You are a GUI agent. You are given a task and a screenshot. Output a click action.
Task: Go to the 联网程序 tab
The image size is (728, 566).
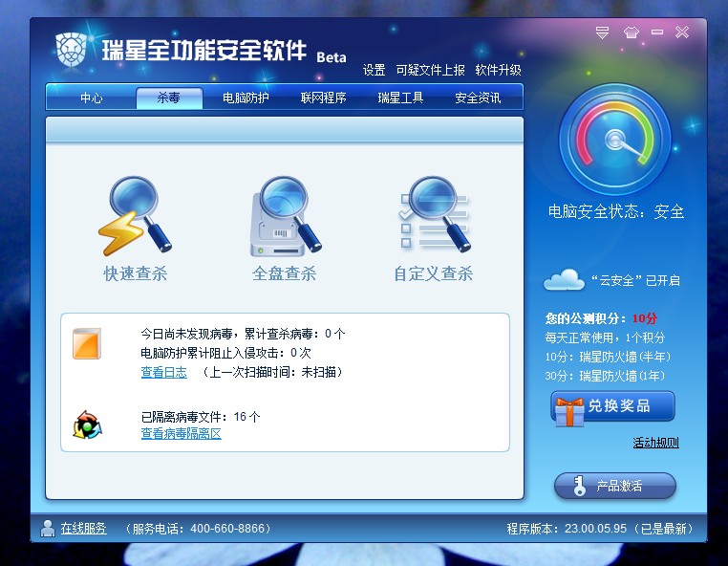tap(323, 98)
